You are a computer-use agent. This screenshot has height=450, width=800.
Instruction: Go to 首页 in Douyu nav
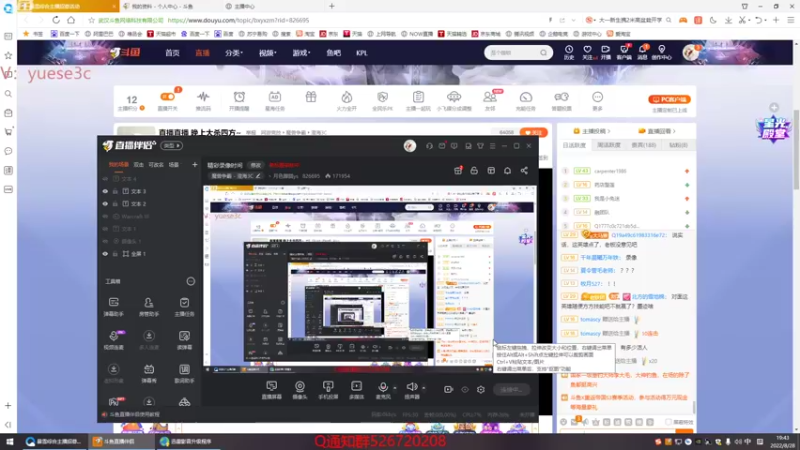click(172, 53)
